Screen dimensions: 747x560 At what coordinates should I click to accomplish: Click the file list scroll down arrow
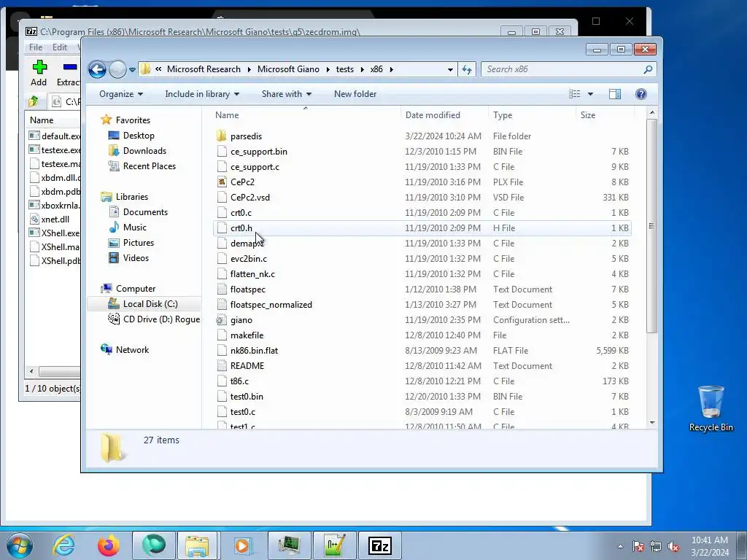click(x=652, y=423)
